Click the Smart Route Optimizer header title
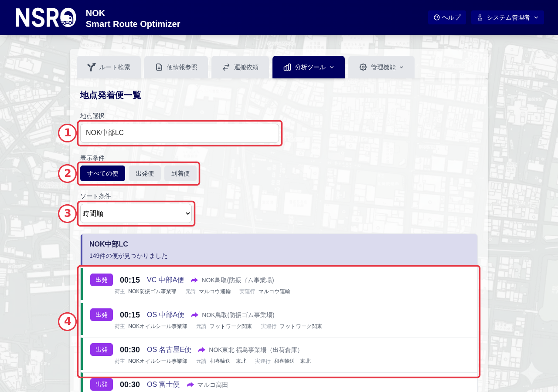558x392 pixels. point(133,24)
